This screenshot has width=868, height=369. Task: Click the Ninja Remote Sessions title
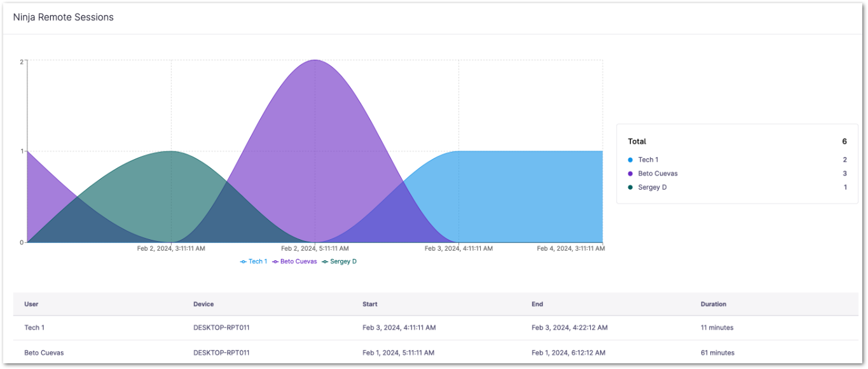[x=64, y=17]
